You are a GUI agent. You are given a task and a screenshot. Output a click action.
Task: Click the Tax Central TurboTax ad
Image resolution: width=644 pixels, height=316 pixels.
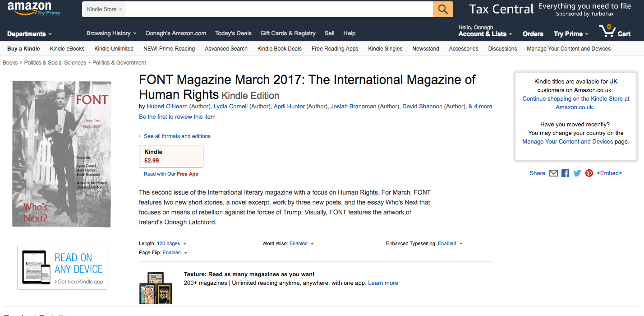550,9
